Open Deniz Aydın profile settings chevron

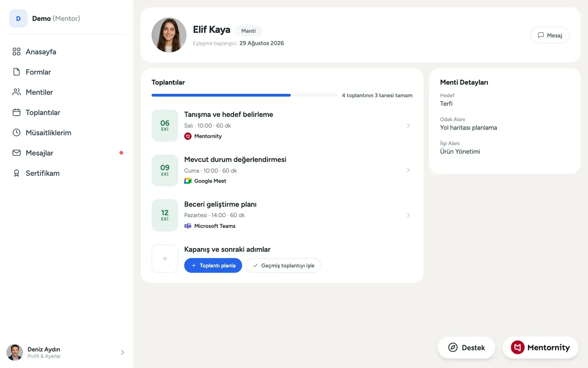[x=122, y=353]
